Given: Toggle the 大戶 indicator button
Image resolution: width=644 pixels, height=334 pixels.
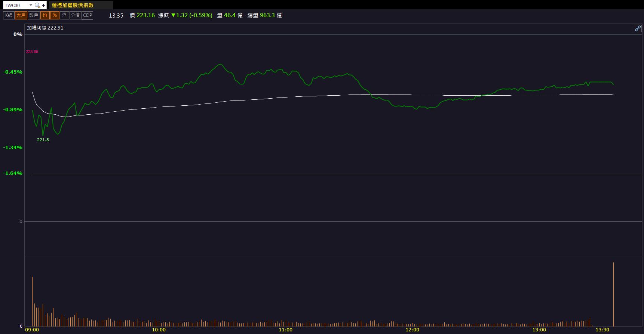Looking at the screenshot, I should coord(21,15).
